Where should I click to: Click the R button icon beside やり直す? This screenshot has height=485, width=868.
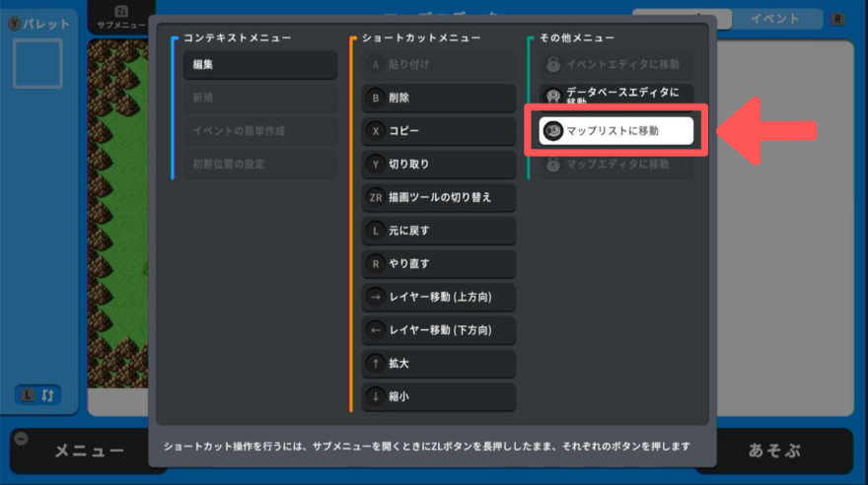coord(376,264)
